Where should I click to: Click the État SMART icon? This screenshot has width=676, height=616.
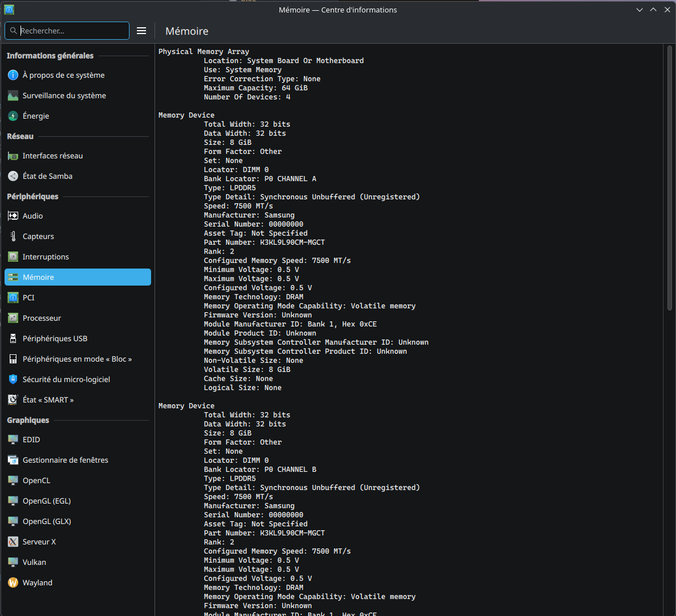(x=13, y=400)
